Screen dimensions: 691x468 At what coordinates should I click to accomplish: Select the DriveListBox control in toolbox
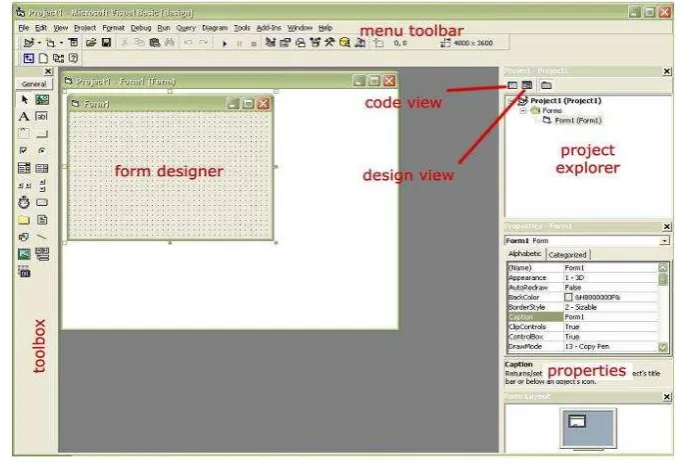42,203
